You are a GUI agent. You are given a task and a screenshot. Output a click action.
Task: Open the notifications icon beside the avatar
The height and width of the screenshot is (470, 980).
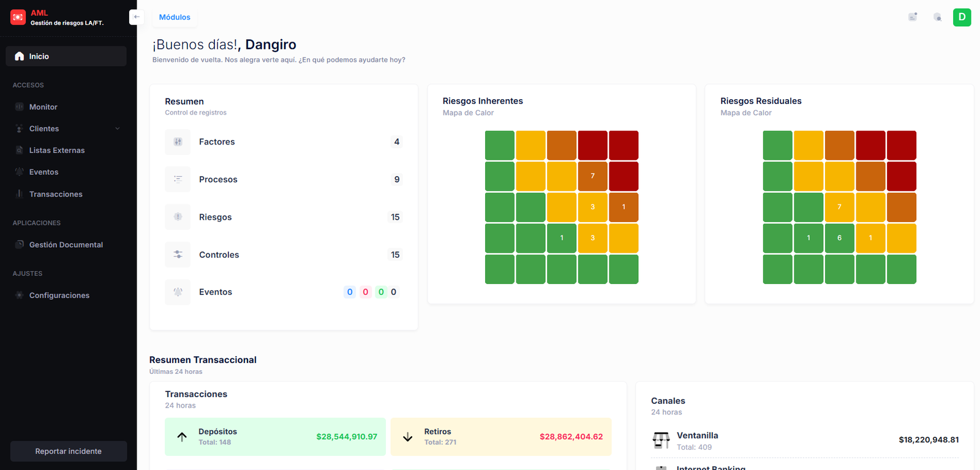[x=937, y=17]
